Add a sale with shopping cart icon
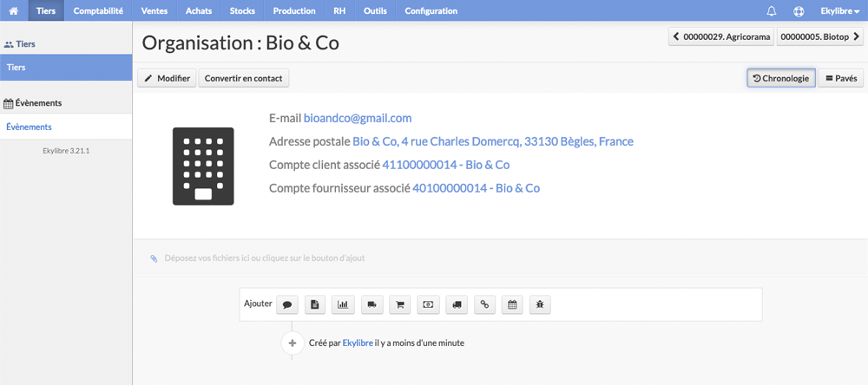This screenshot has width=868, height=385. point(399,304)
